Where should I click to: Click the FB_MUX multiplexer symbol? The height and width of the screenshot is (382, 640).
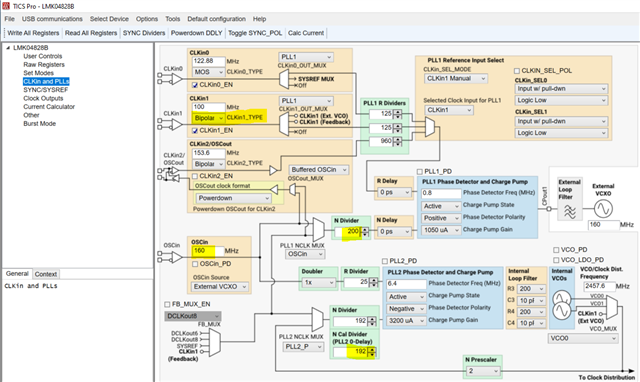pos(214,343)
